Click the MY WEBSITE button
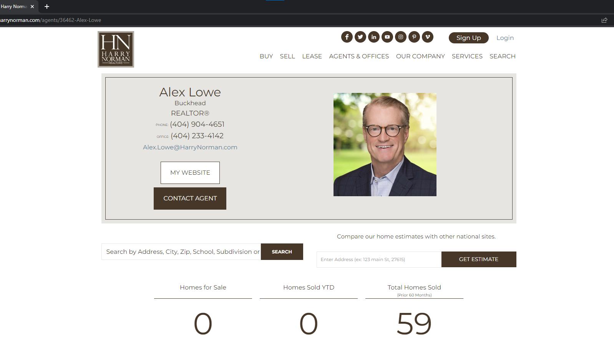Image resolution: width=614 pixels, height=364 pixels. (x=190, y=173)
